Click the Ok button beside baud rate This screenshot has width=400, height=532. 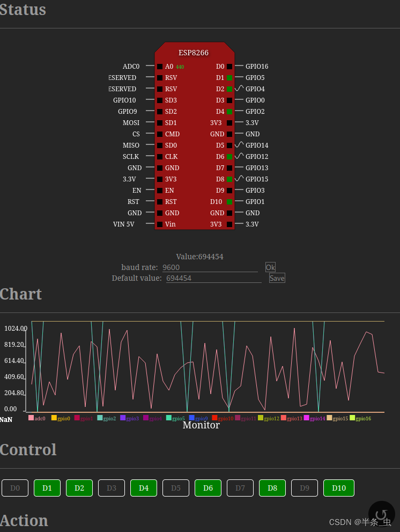point(270,267)
